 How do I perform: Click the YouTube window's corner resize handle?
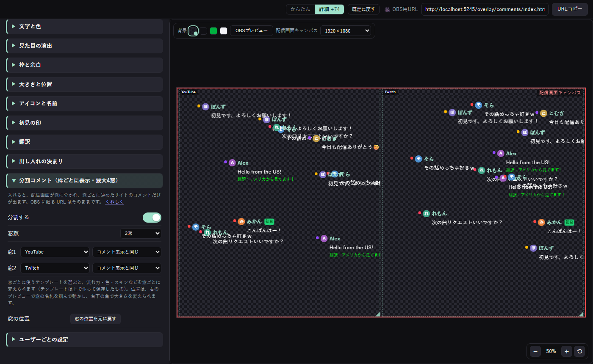(x=377, y=314)
